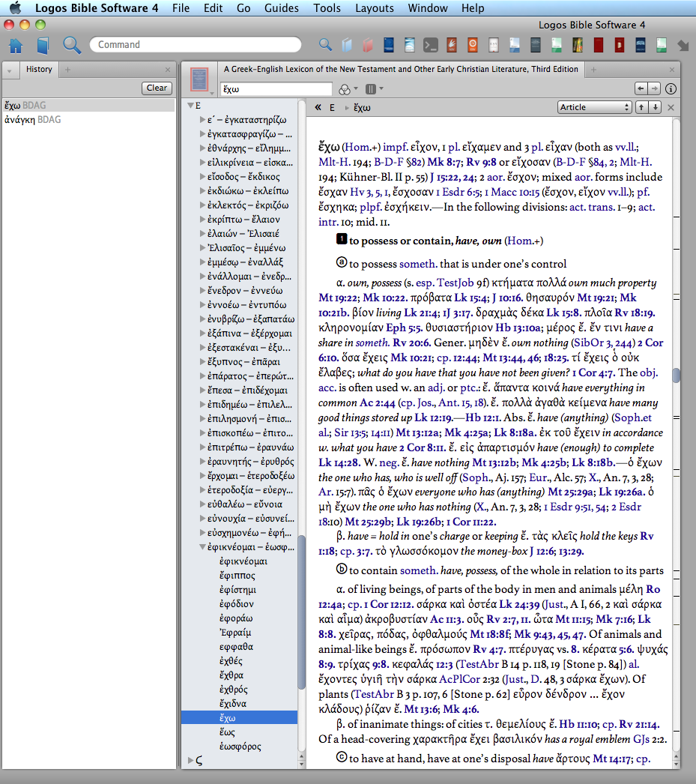Open the Apple menu
Viewport: 696px width, 784px height.
[16, 8]
